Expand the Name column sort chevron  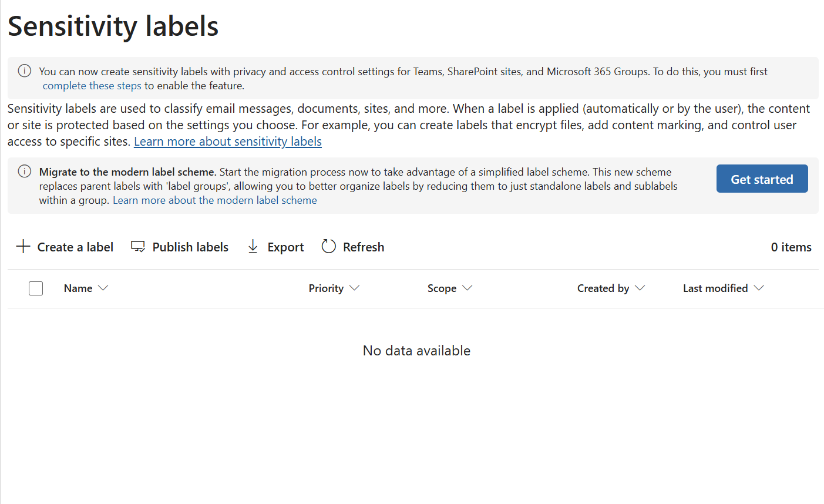103,288
